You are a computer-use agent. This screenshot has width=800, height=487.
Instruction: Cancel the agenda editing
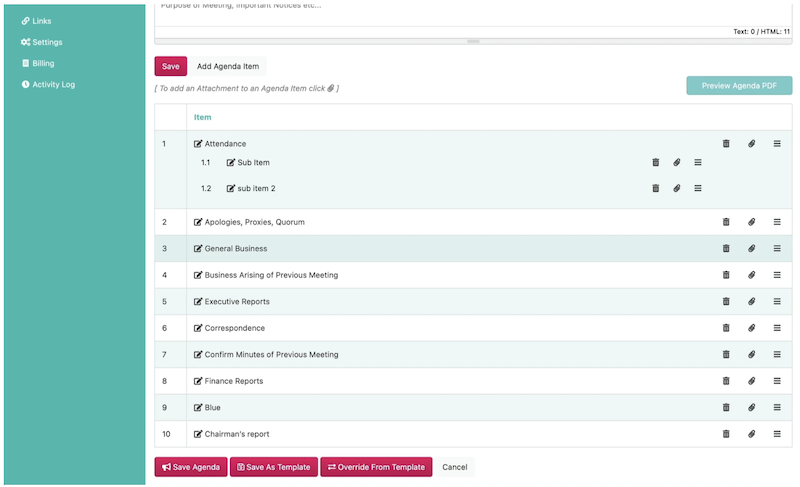455,467
